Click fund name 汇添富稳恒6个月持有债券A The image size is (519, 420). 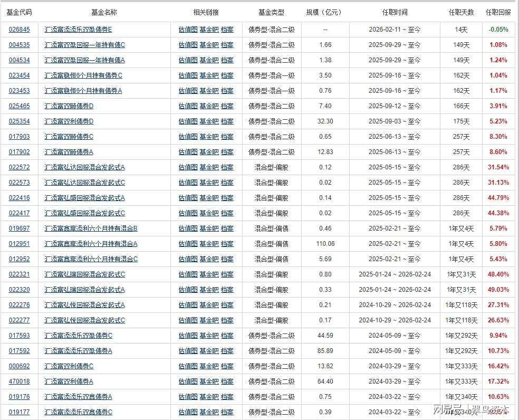pos(83,91)
